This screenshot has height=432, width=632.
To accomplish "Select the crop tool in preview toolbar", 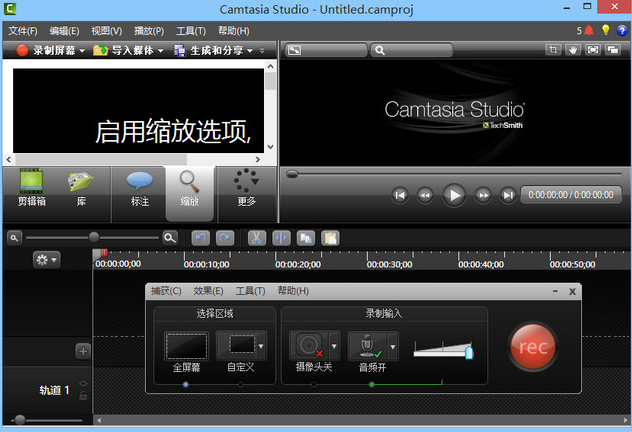I will [x=553, y=50].
